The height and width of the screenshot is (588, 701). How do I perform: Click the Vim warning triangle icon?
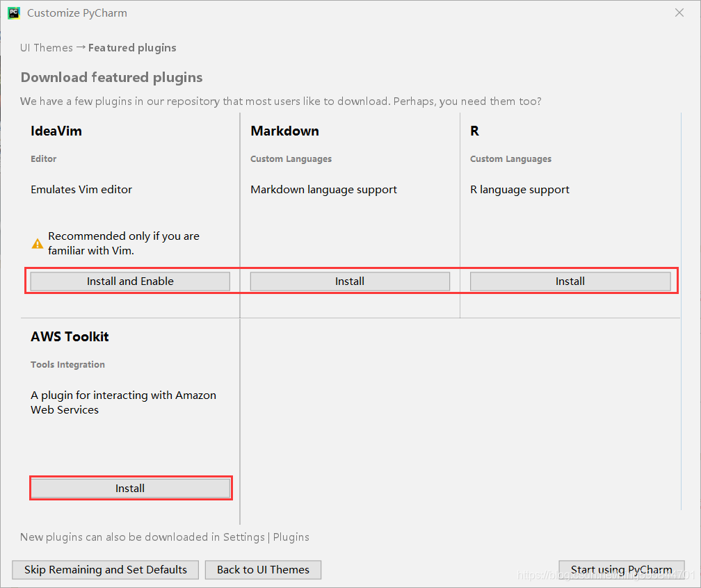[38, 243]
